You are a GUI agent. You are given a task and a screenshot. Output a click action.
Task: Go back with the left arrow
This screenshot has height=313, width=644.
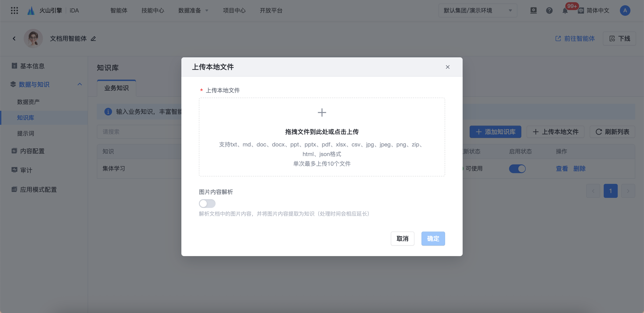click(x=14, y=39)
